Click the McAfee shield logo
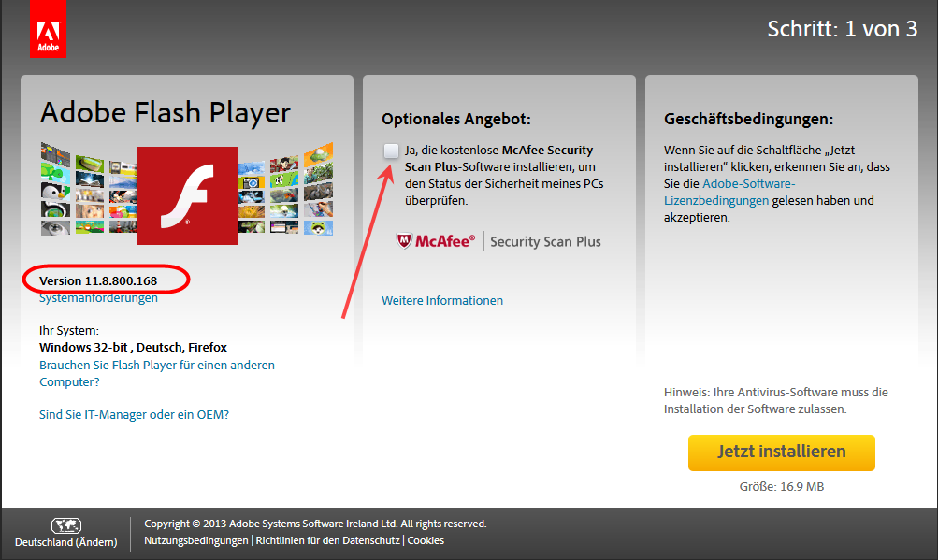The image size is (938, 560). [x=404, y=241]
